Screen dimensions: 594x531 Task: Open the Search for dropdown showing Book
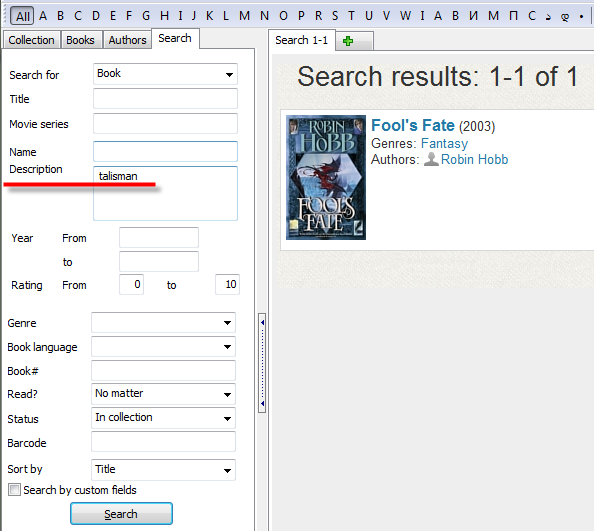click(x=165, y=74)
